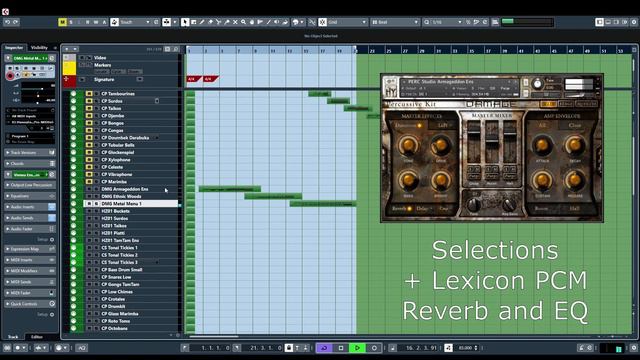Expand the Audio Inserts inspector section
Image resolution: width=640 pixels, height=360 pixels.
(30, 207)
